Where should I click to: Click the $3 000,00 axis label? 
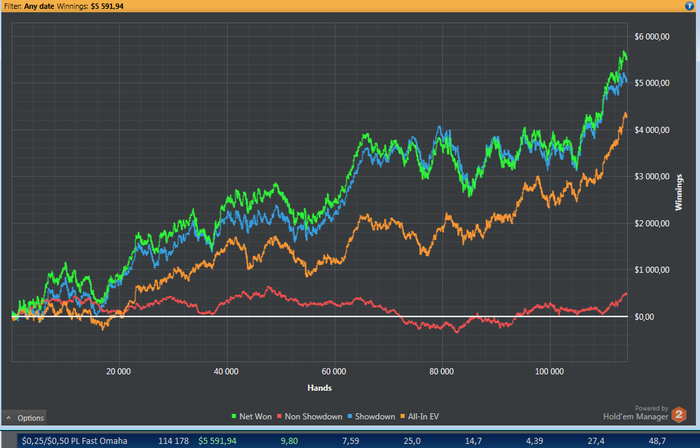[652, 176]
